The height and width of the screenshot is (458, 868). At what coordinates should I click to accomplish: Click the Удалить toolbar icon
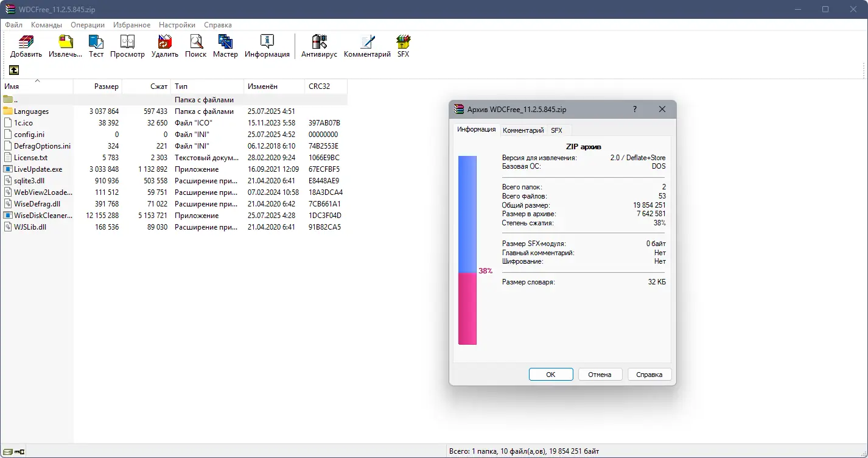click(165, 42)
